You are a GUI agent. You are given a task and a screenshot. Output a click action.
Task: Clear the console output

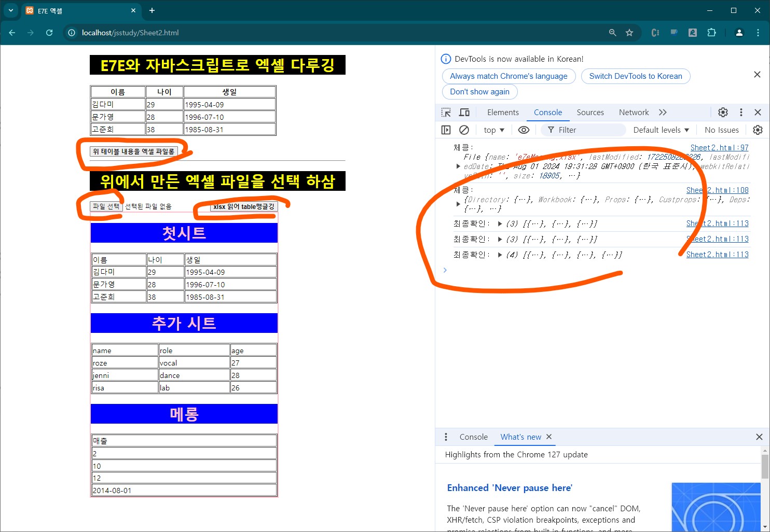[x=464, y=130]
